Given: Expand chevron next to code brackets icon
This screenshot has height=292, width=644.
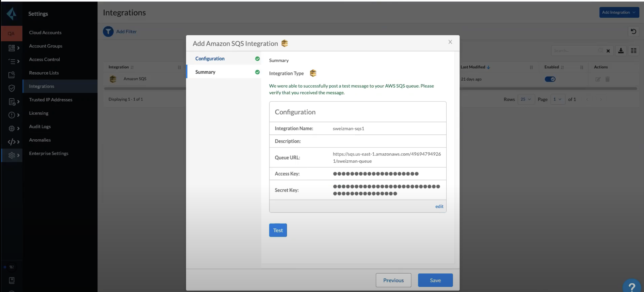Looking at the screenshot, I should [x=18, y=142].
